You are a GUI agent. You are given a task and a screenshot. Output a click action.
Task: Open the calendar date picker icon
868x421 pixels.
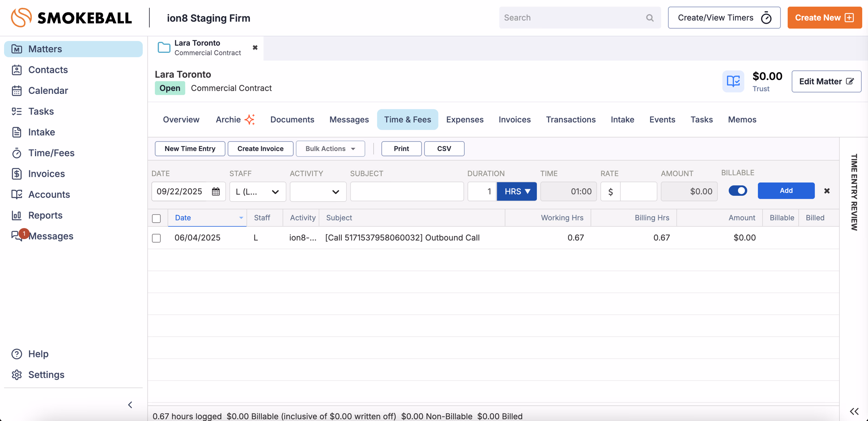pos(216,192)
